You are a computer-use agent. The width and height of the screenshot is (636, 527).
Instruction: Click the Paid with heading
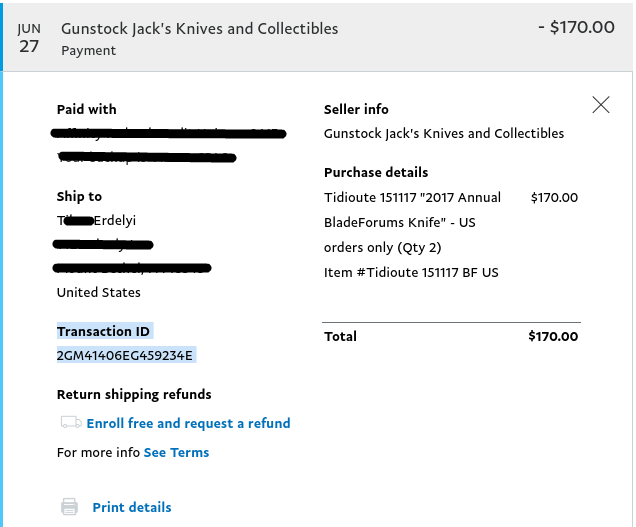(x=86, y=109)
